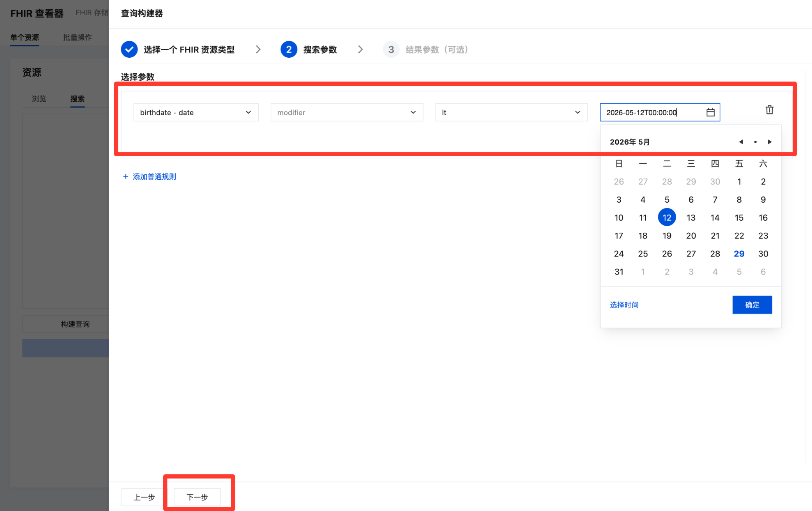Pick May 15 in calendar

pyautogui.click(x=739, y=217)
